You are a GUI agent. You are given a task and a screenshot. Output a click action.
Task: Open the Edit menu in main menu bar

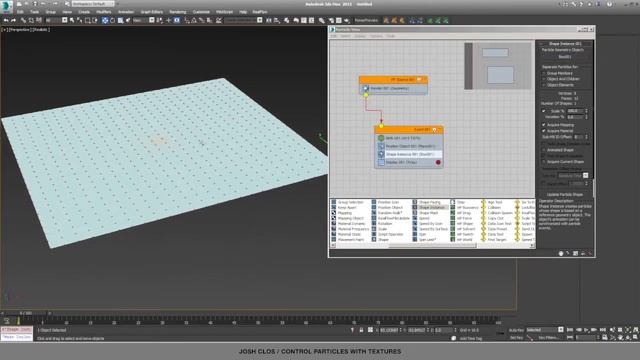click(x=20, y=12)
